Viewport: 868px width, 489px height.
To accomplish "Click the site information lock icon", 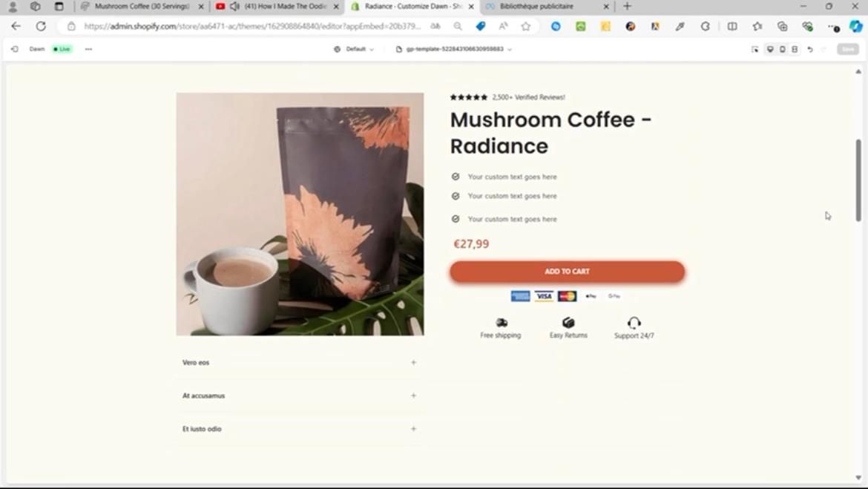I will [71, 26].
